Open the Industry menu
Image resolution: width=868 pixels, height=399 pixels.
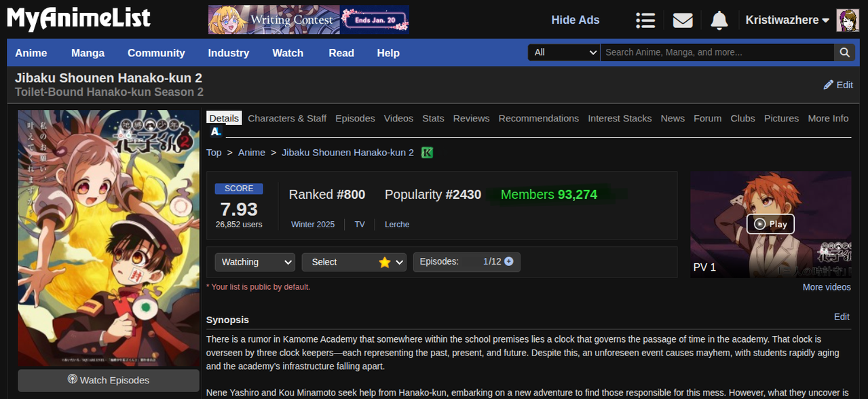click(229, 53)
